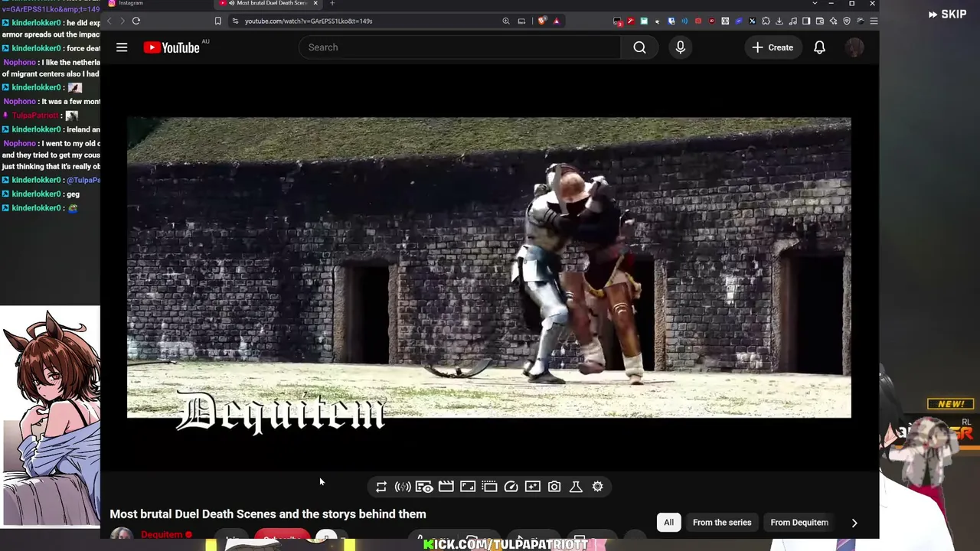Open a new browser tab
The width and height of the screenshot is (980, 551).
click(x=332, y=3)
